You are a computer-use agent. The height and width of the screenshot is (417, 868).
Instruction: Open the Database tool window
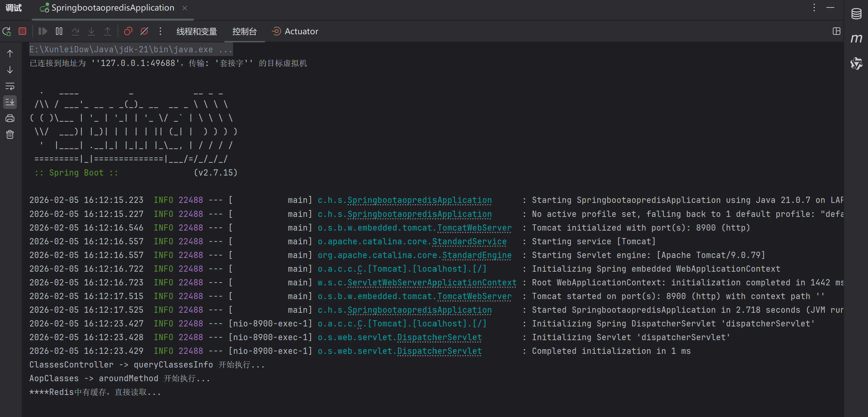856,14
